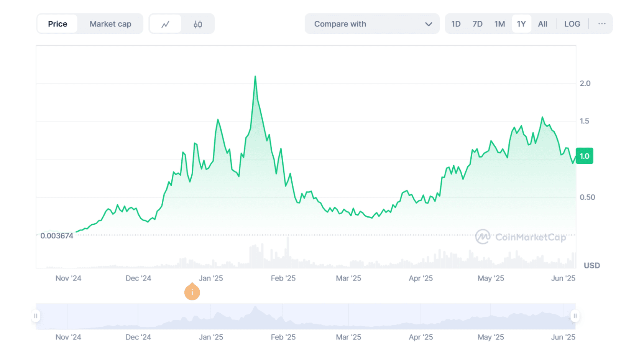
Task: Switch to line chart view icon
Action: coord(165,24)
